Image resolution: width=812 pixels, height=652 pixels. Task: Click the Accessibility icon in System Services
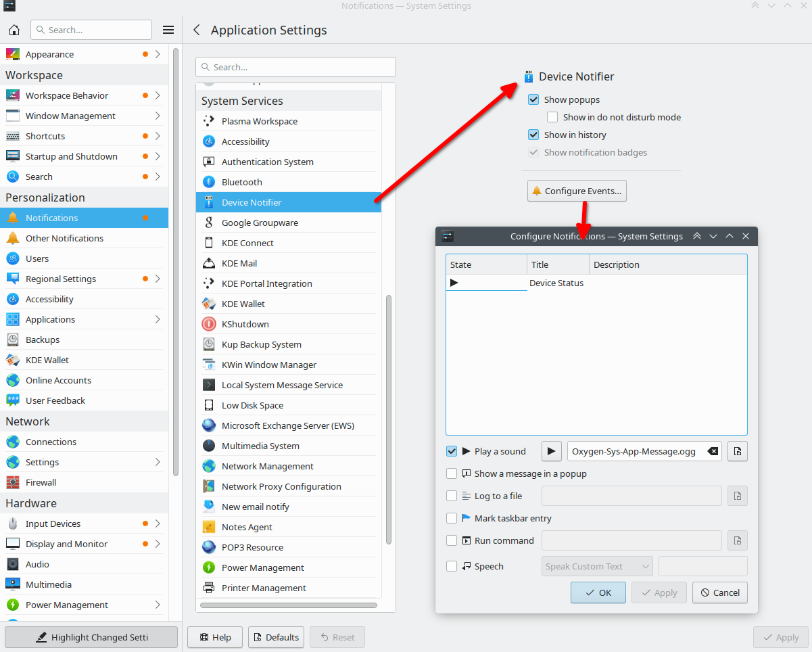click(x=209, y=141)
